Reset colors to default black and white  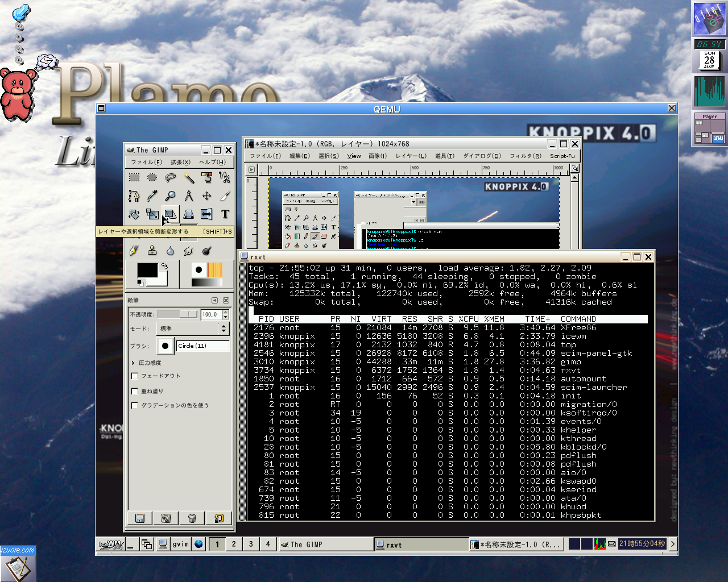tap(140, 282)
